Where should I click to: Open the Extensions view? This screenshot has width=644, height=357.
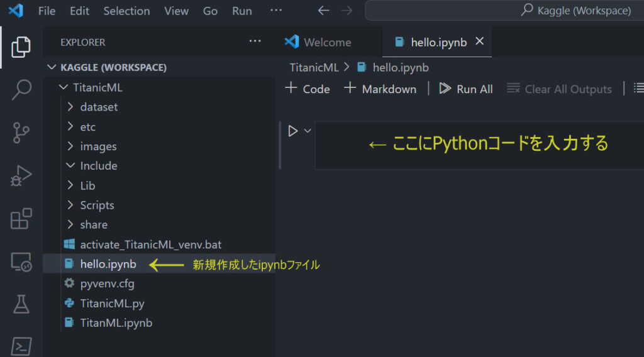tap(21, 219)
